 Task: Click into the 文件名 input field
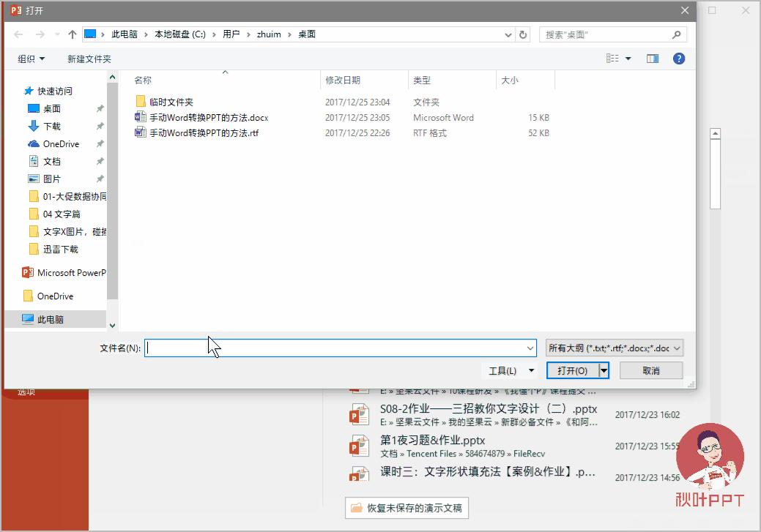(x=337, y=348)
